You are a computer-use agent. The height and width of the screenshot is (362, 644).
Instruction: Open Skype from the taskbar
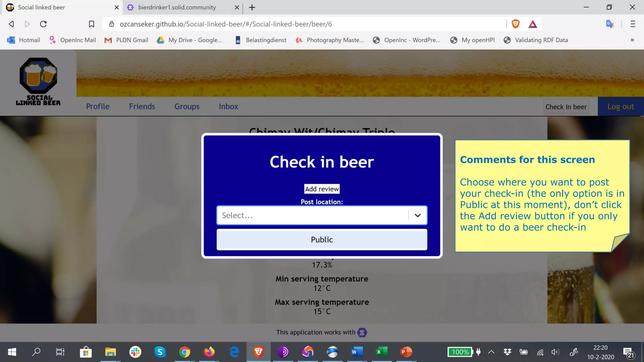click(x=160, y=352)
